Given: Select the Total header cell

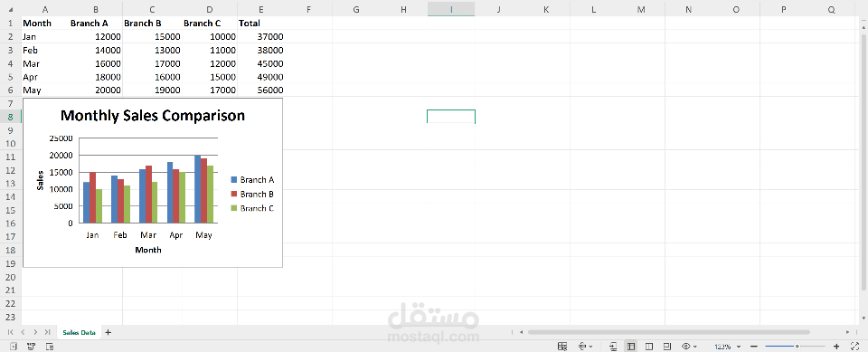Looking at the screenshot, I should (x=260, y=24).
